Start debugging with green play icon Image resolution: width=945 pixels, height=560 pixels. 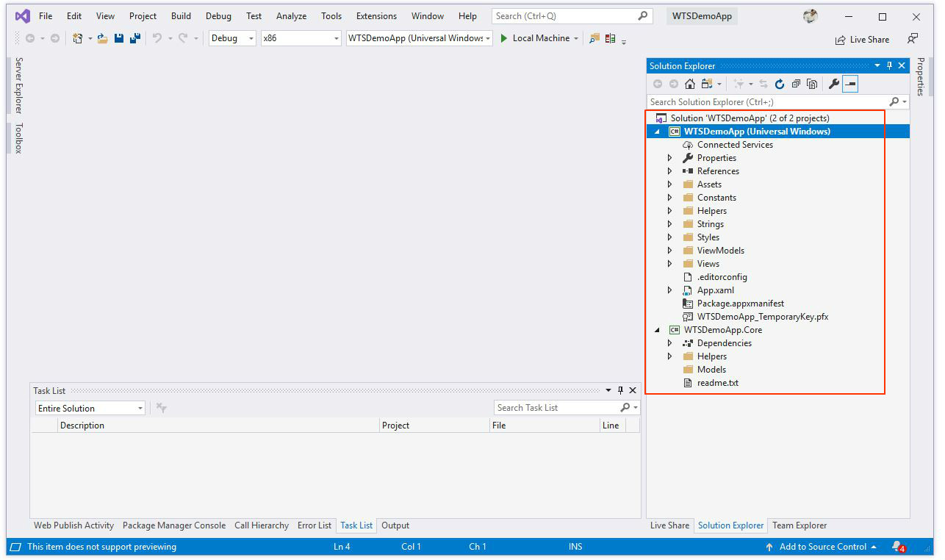tap(504, 38)
